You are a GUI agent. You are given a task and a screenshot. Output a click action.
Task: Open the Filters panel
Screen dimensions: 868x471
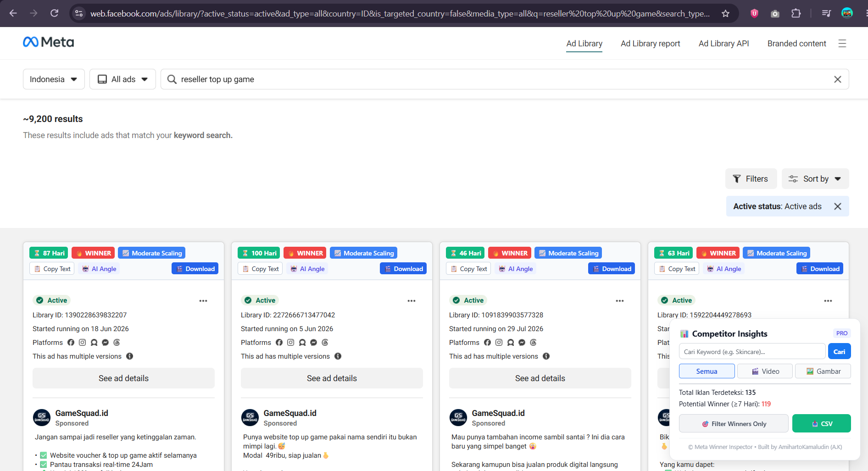point(751,179)
